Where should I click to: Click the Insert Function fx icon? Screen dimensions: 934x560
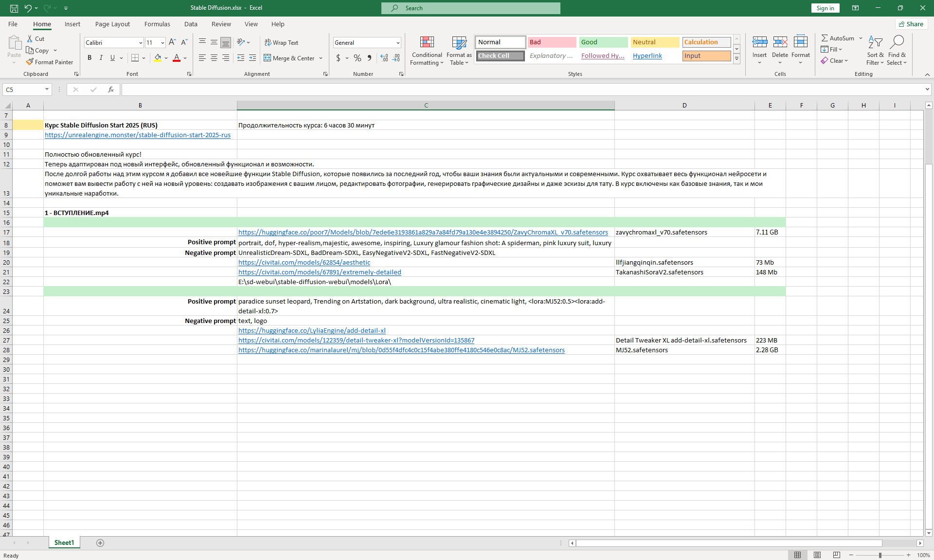111,90
